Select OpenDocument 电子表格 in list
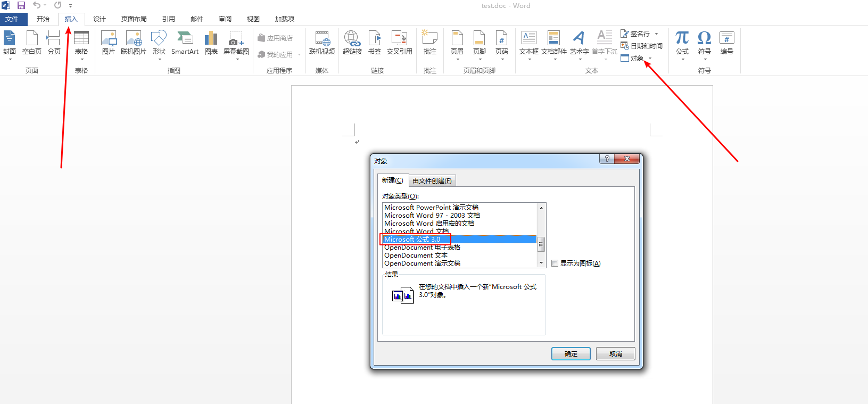This screenshot has width=868, height=404. tap(460, 248)
